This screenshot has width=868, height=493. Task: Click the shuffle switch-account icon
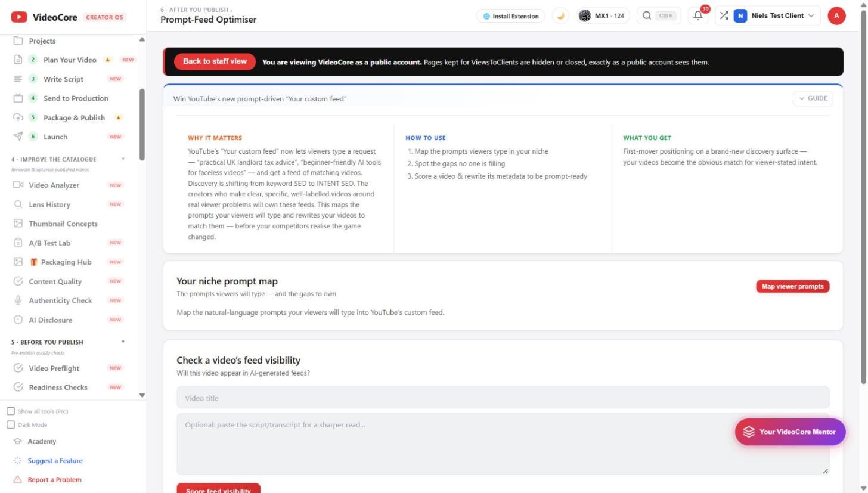(724, 16)
